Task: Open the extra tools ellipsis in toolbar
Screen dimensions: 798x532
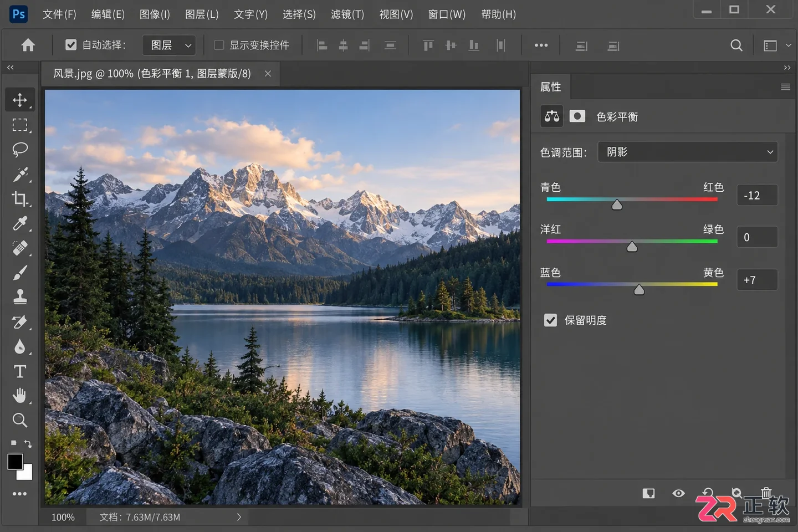Action: tap(20, 494)
